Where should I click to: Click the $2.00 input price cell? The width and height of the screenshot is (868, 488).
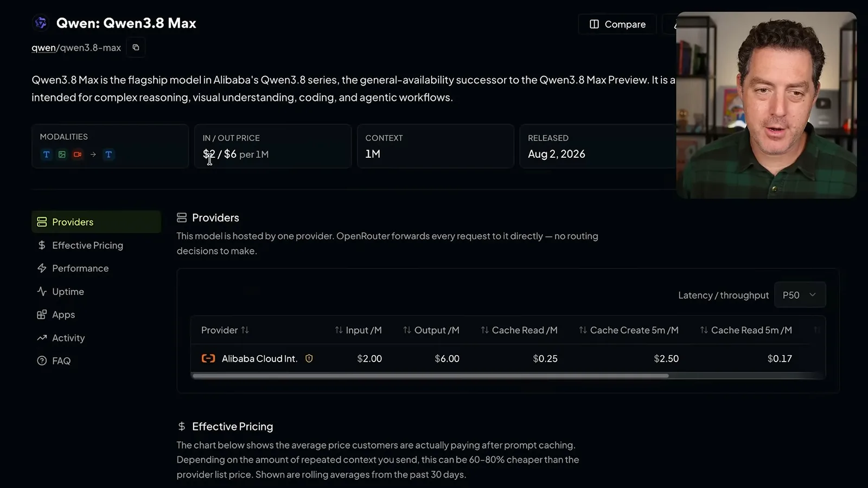click(x=369, y=358)
